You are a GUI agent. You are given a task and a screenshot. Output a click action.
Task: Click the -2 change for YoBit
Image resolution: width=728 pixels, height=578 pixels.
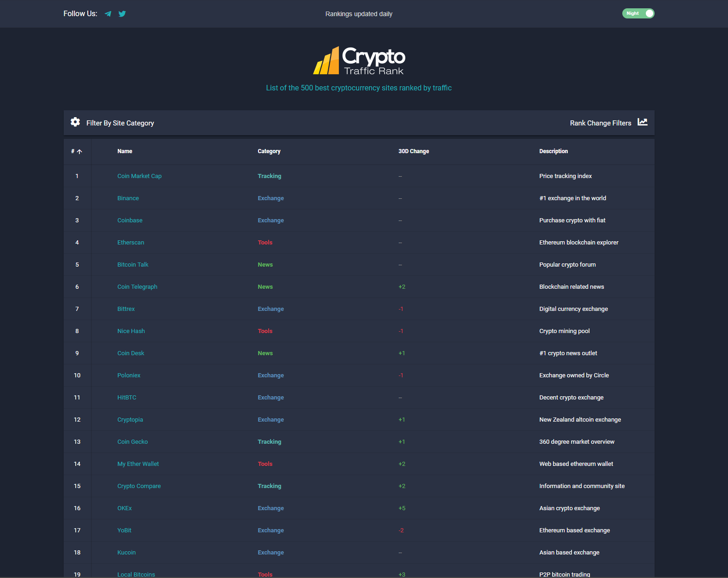click(401, 530)
